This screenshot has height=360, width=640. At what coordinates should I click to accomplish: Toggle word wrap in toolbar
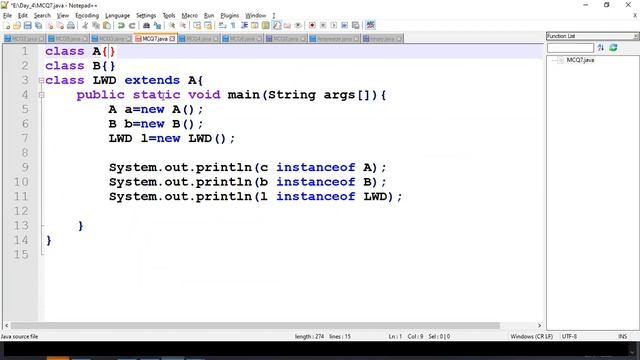222,25
